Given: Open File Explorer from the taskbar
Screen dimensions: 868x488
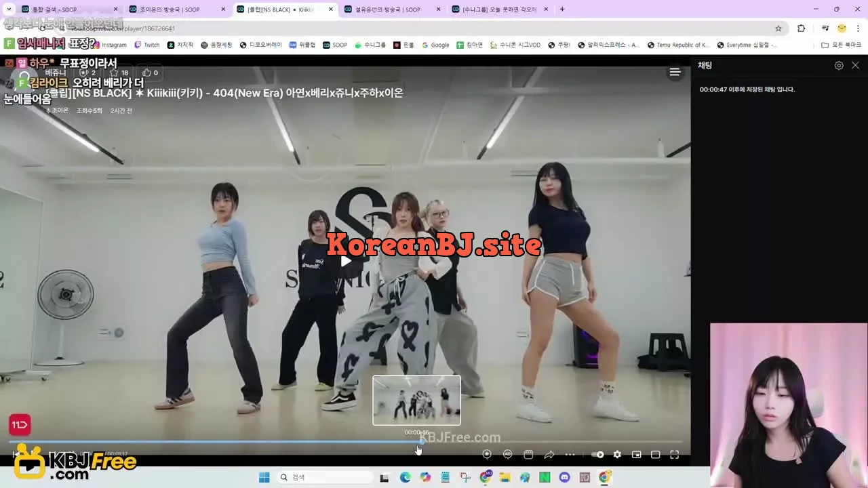Looking at the screenshot, I should click(505, 477).
